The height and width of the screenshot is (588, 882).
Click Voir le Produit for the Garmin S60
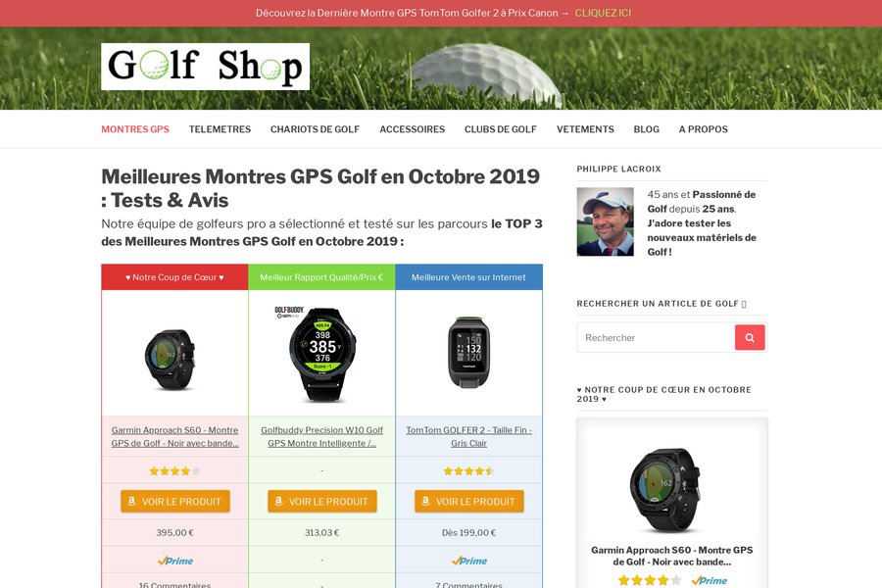point(175,501)
